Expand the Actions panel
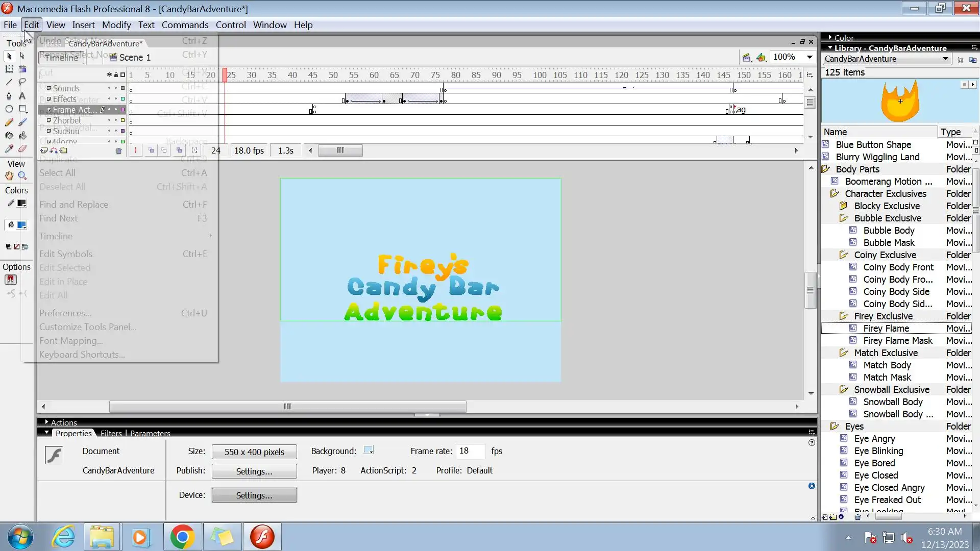 (x=46, y=422)
